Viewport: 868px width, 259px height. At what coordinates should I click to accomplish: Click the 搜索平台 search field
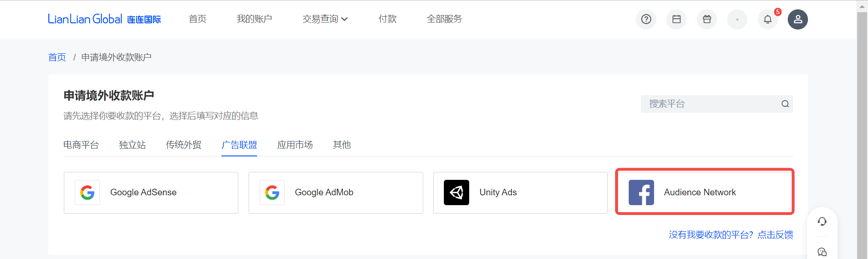[x=717, y=104]
